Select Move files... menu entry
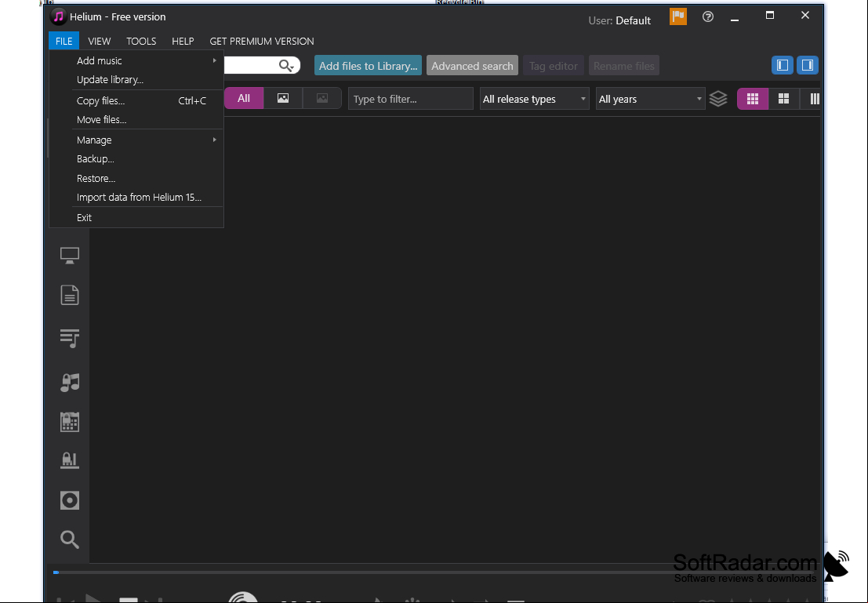This screenshot has height=603, width=868. click(136, 120)
